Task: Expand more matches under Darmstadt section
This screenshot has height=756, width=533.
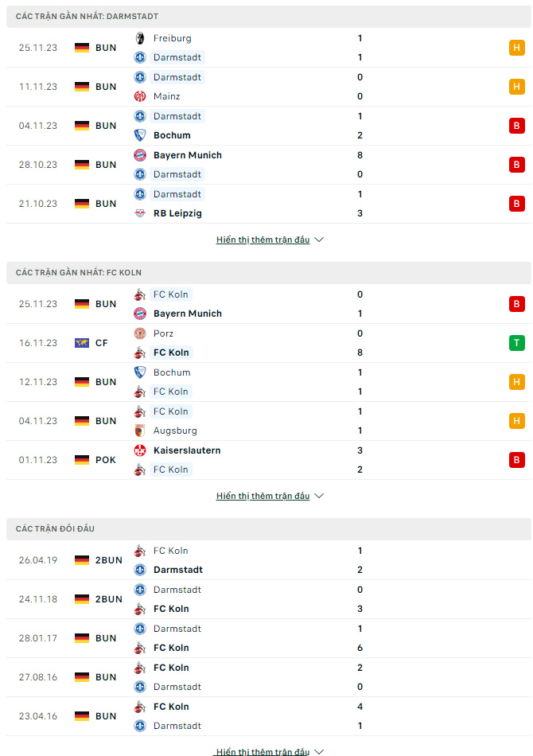Action: 270,240
